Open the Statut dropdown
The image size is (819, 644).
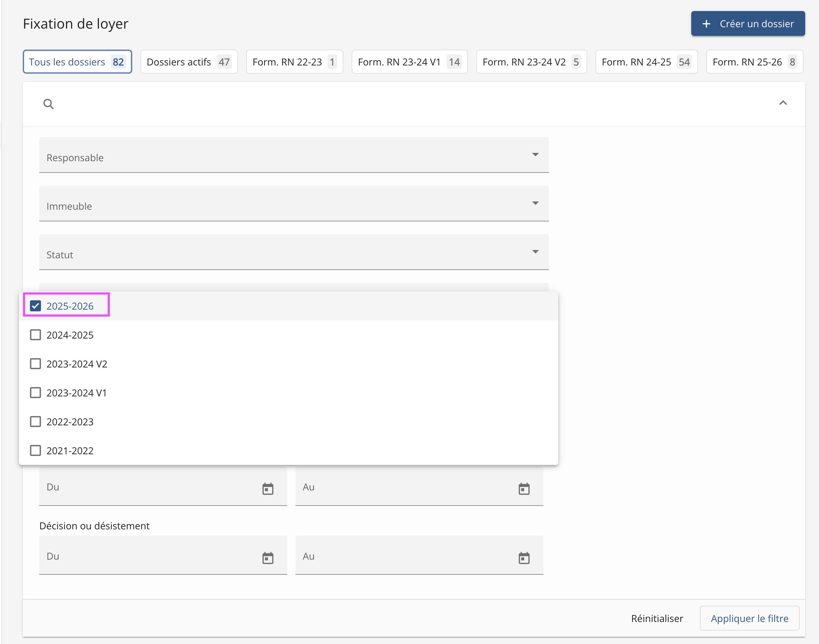(293, 252)
